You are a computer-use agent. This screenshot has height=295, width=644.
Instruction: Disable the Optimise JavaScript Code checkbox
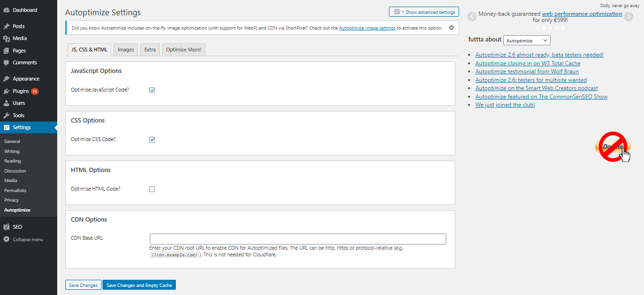click(152, 90)
